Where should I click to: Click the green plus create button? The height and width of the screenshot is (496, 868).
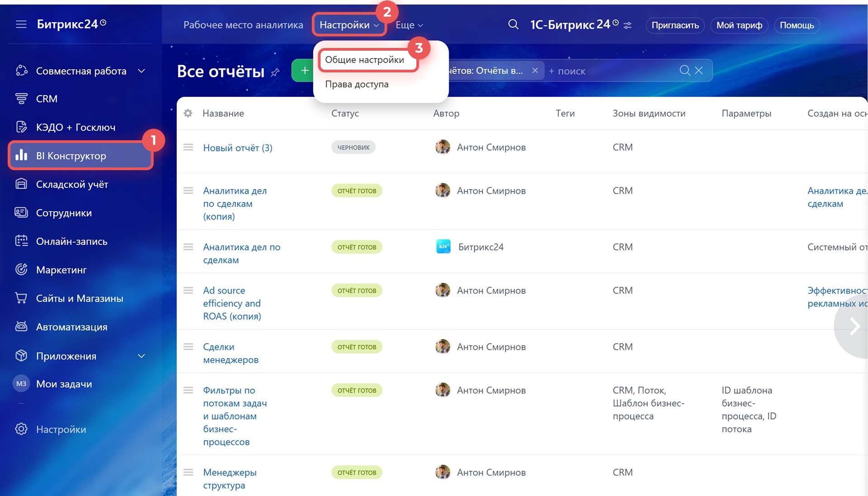tap(304, 71)
